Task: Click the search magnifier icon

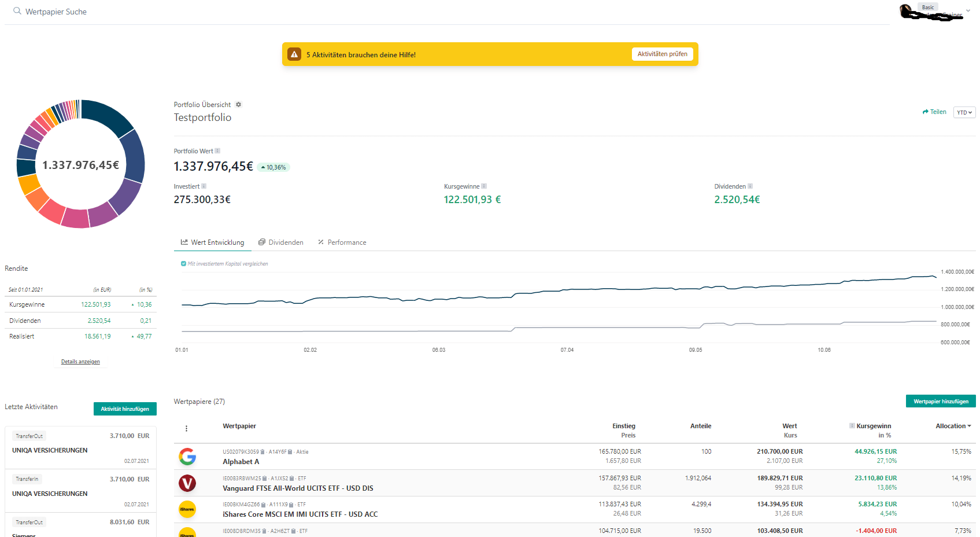Action: click(x=17, y=11)
